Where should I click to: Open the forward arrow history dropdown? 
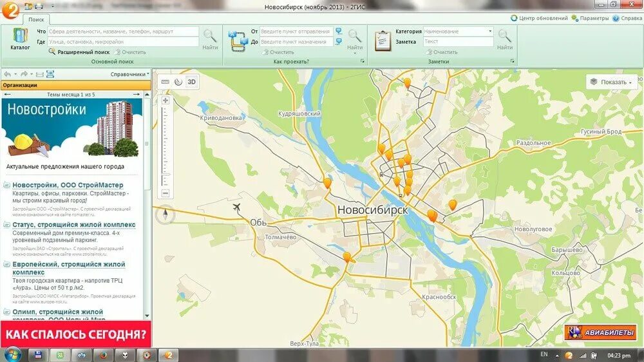[x=31, y=74]
